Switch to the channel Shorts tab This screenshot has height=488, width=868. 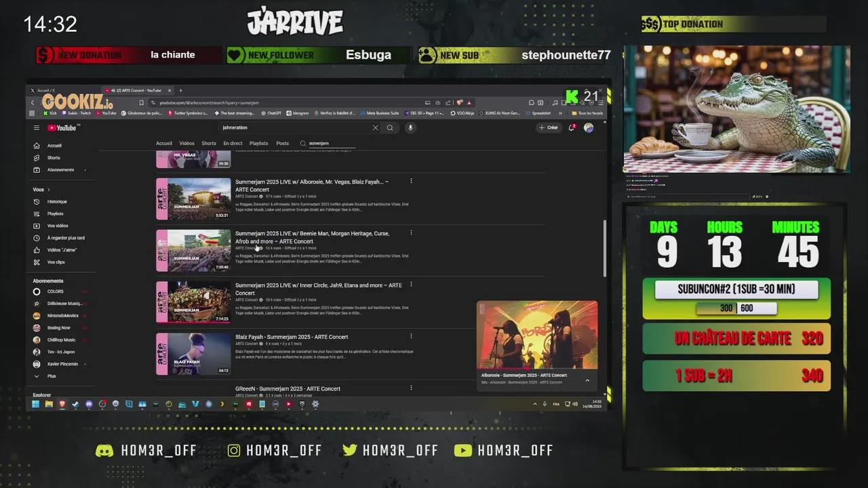(x=209, y=143)
